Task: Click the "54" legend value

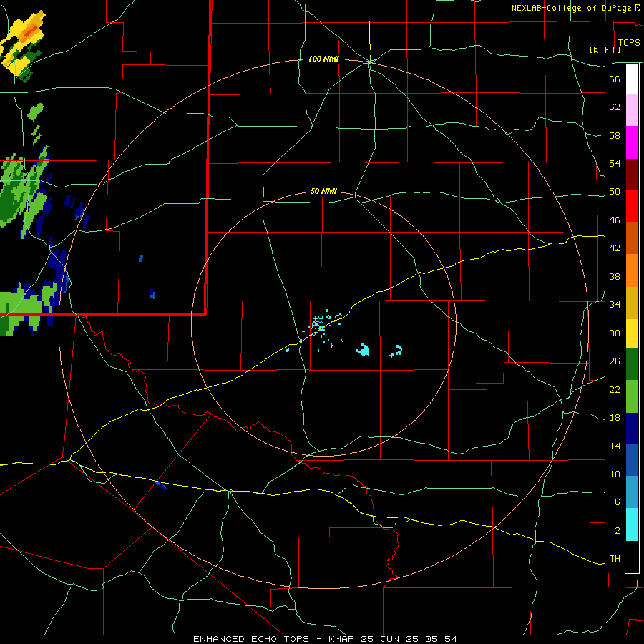Action: [x=615, y=163]
